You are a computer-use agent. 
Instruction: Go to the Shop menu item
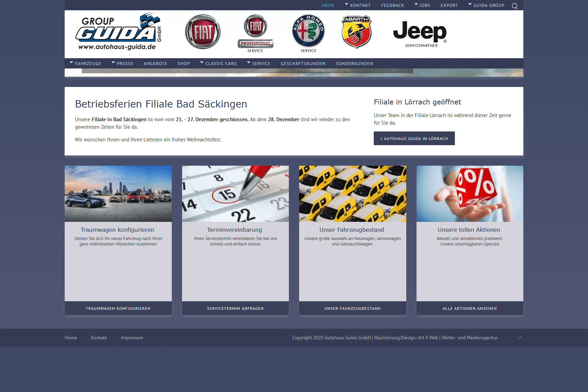[x=184, y=64]
